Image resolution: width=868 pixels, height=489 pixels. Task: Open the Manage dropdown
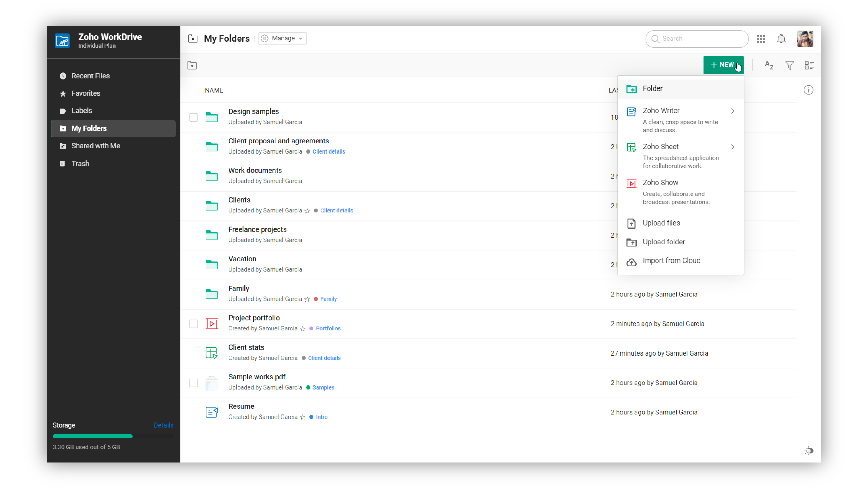(x=282, y=38)
